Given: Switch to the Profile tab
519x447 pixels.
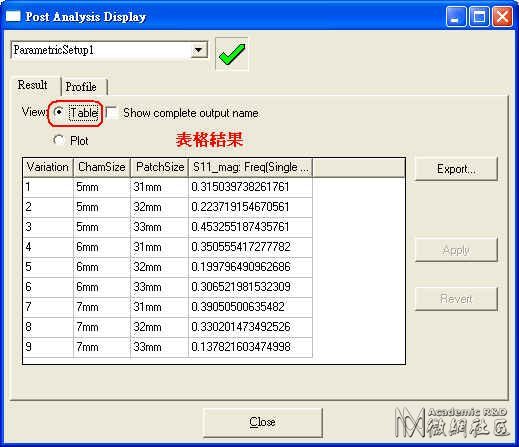Looking at the screenshot, I should tap(81, 87).
